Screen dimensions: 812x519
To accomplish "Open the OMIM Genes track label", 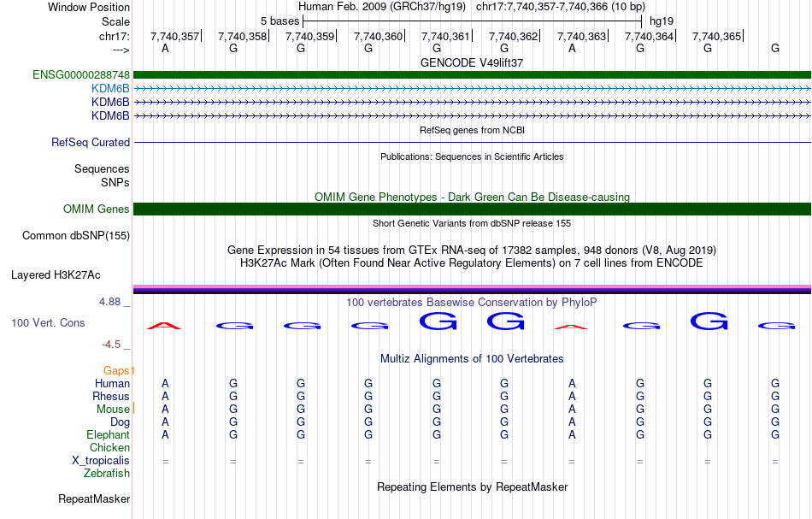I will pos(97,209).
